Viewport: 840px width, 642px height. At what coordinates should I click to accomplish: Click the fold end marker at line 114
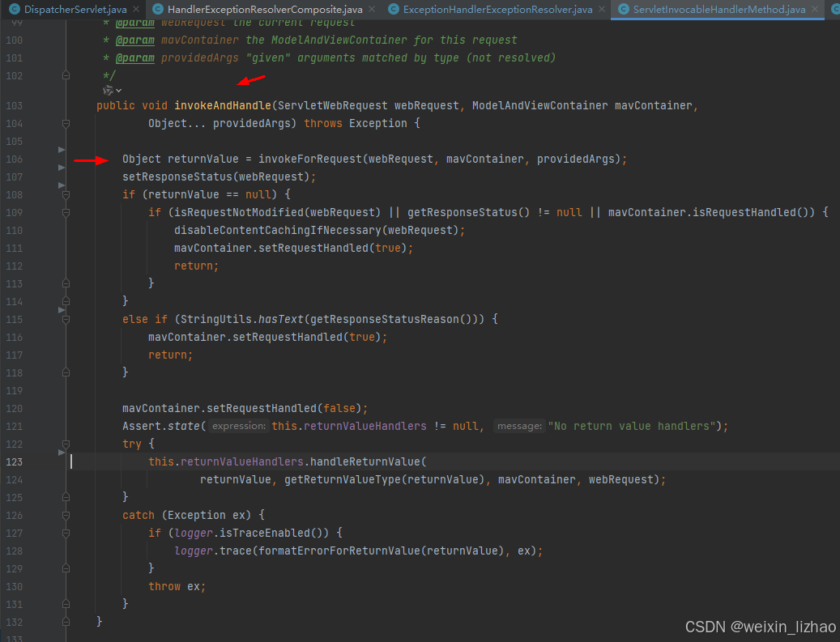tap(66, 301)
